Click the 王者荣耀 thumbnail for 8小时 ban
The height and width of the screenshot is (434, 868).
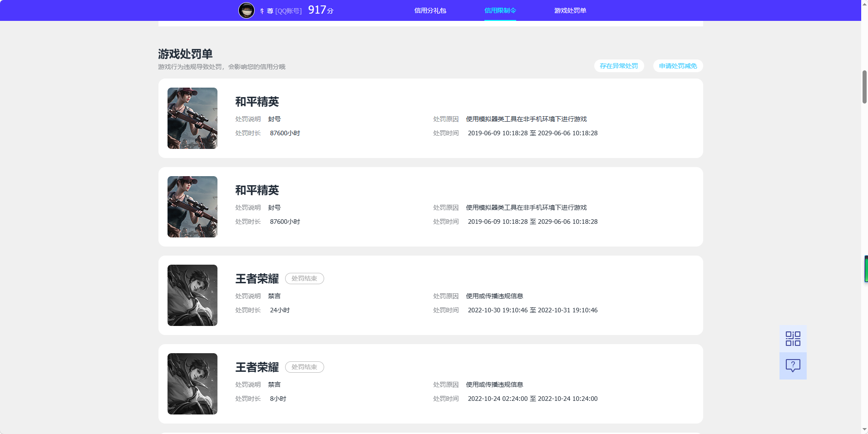click(192, 384)
